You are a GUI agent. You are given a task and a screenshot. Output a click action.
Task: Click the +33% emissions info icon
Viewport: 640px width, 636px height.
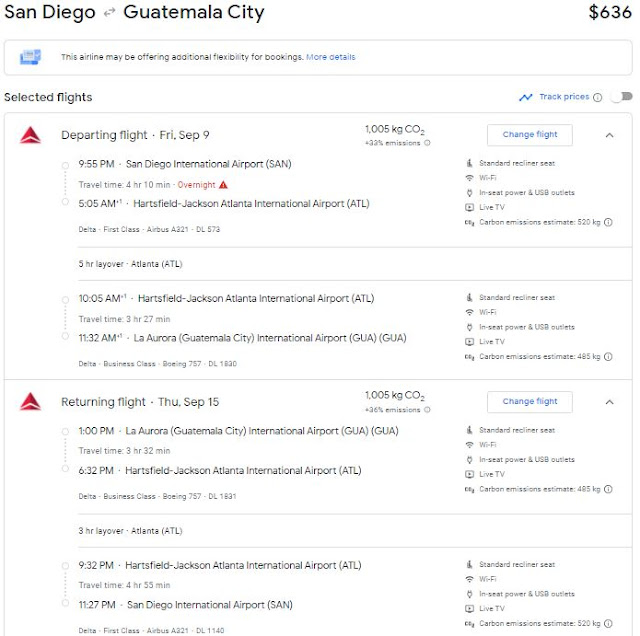coord(427,143)
